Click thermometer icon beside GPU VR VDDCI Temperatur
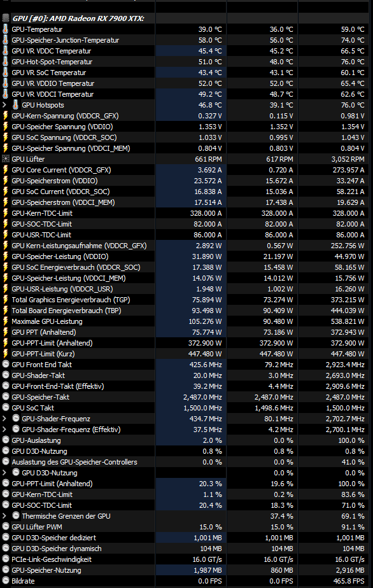The height and width of the screenshot is (588, 373). (x=5, y=94)
